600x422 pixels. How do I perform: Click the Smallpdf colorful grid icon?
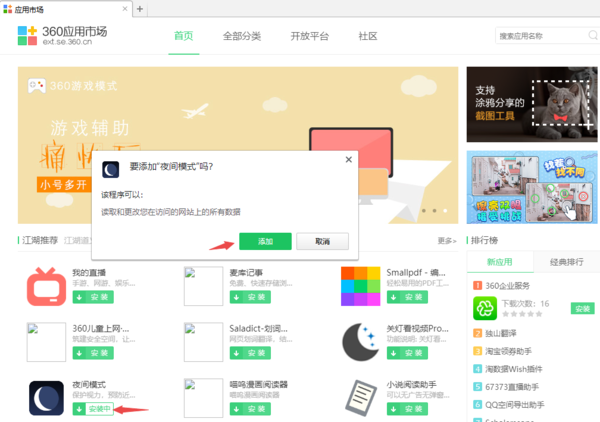pos(360,286)
